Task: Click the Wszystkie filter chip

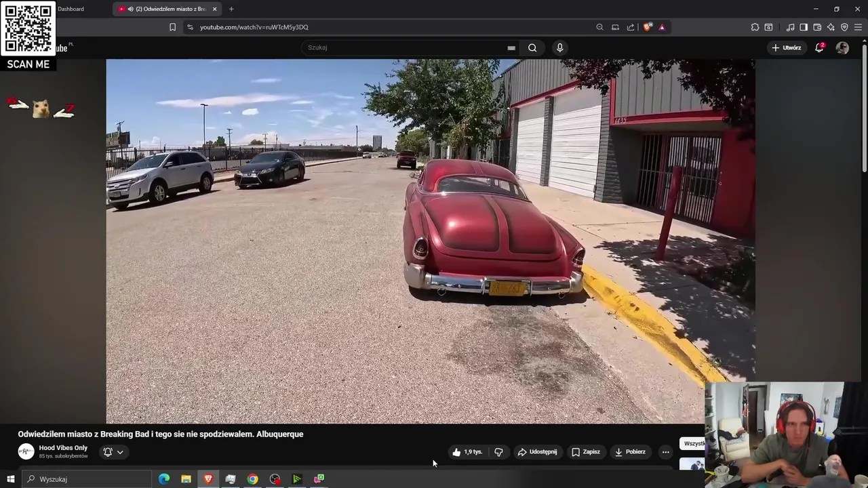Action: click(694, 443)
